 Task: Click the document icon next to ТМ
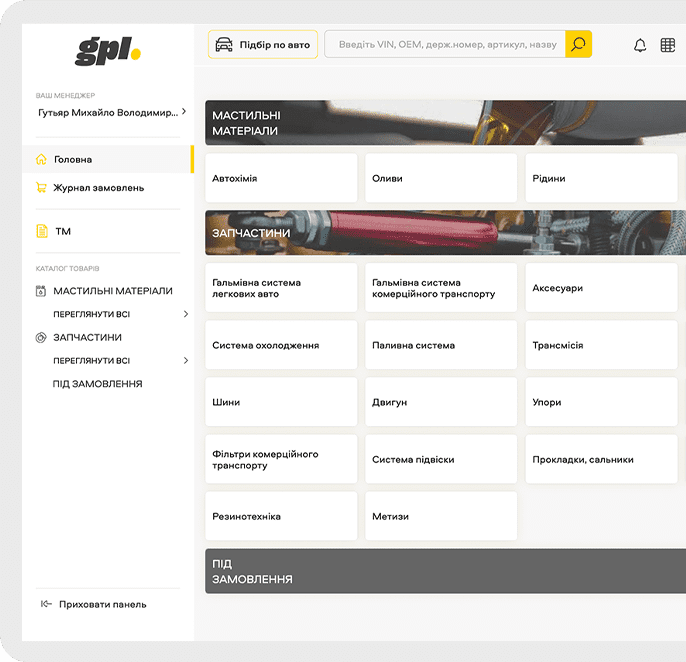click(41, 231)
